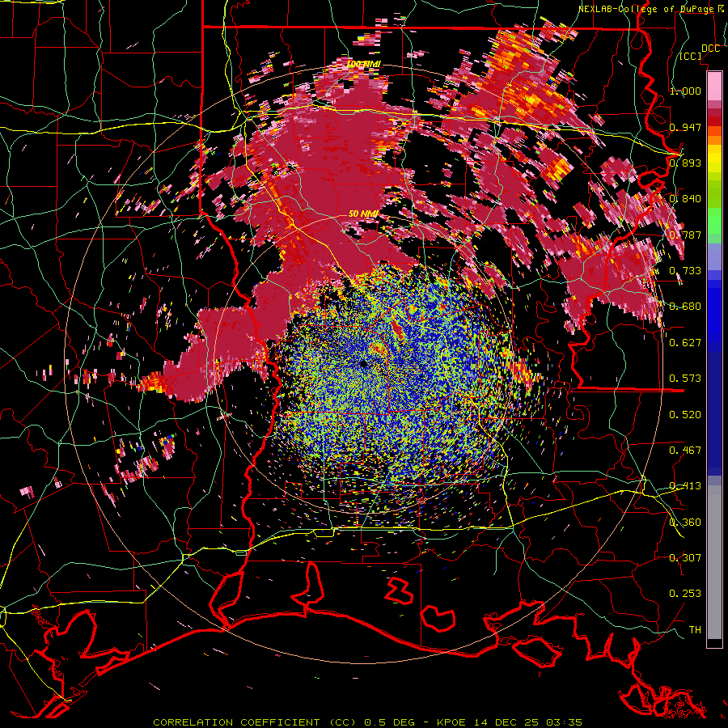Select the 0.787 legend value
This screenshot has height=728, width=728.
685,235
